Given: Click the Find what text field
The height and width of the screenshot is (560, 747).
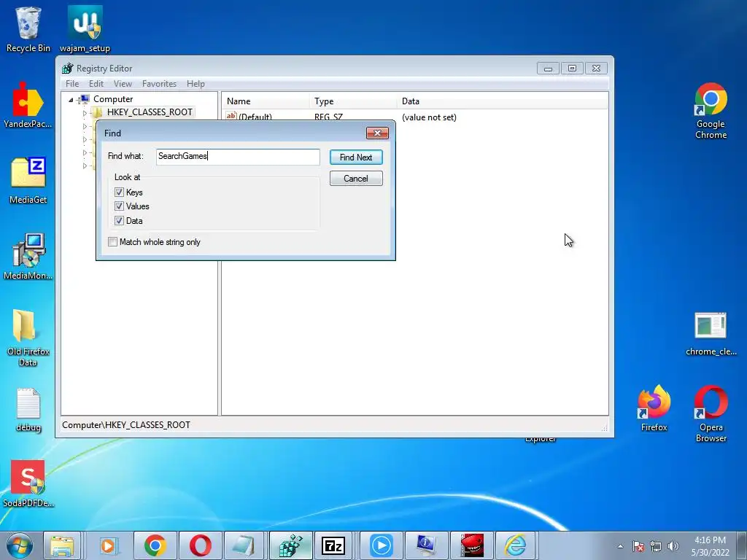Looking at the screenshot, I should 238,157.
